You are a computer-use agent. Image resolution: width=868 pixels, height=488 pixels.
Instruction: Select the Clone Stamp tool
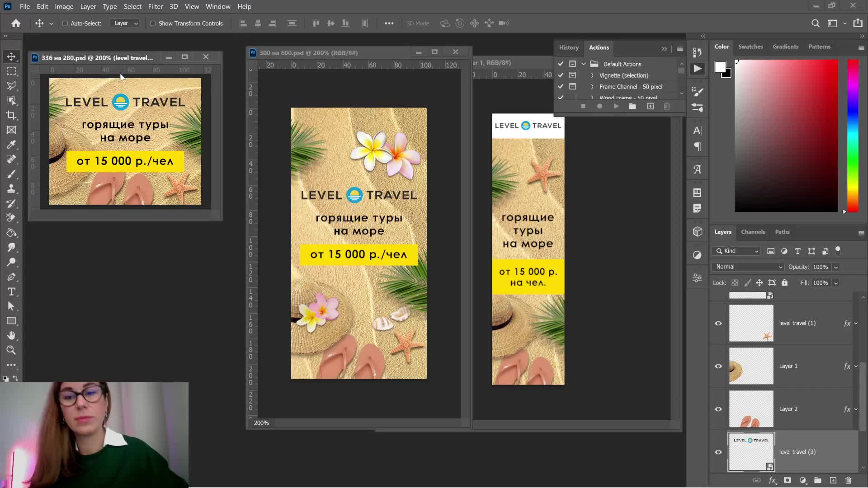click(11, 188)
